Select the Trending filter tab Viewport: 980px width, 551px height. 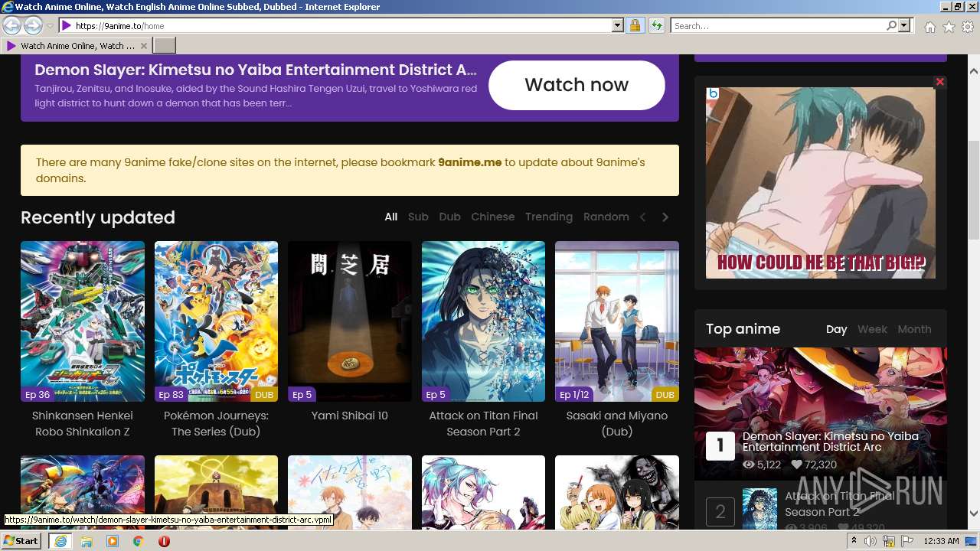548,217
